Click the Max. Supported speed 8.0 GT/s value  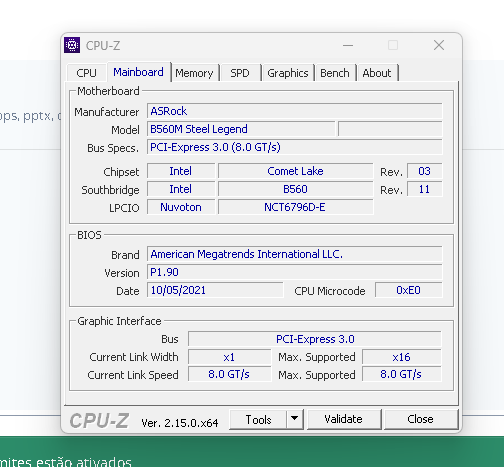pos(401,374)
